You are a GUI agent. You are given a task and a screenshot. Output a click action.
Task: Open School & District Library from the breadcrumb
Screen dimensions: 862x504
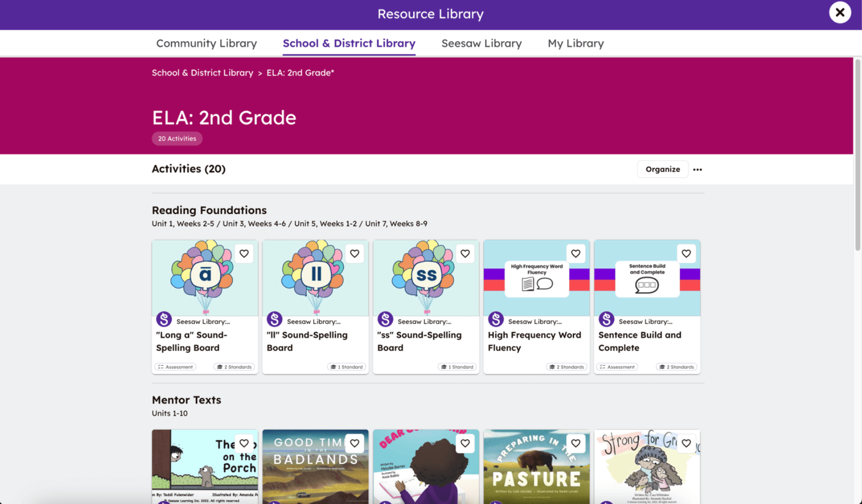[202, 73]
